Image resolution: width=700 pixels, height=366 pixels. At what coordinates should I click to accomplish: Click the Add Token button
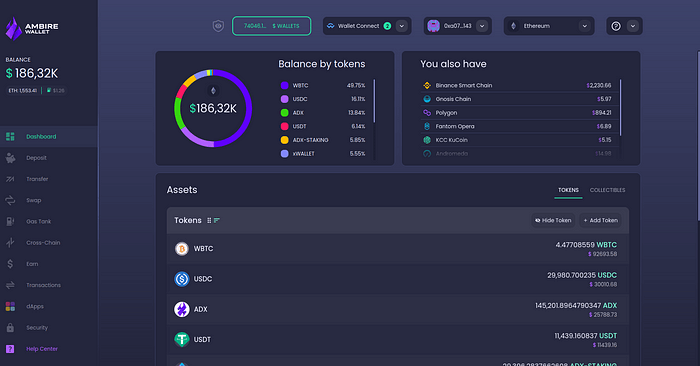point(600,220)
